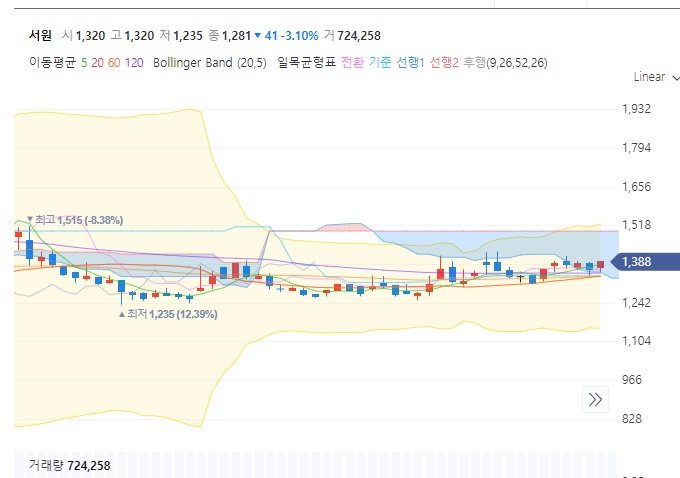Screen dimensions: 680x478
Task: Click the 최저 1,235 (12.39%) annotation
Action: point(168,314)
